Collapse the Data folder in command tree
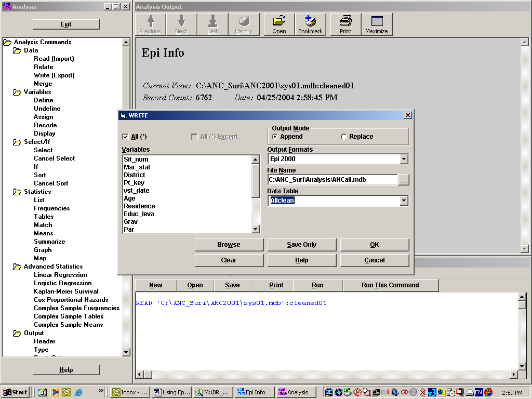Screen dimensions: 532x399 coord(17,50)
